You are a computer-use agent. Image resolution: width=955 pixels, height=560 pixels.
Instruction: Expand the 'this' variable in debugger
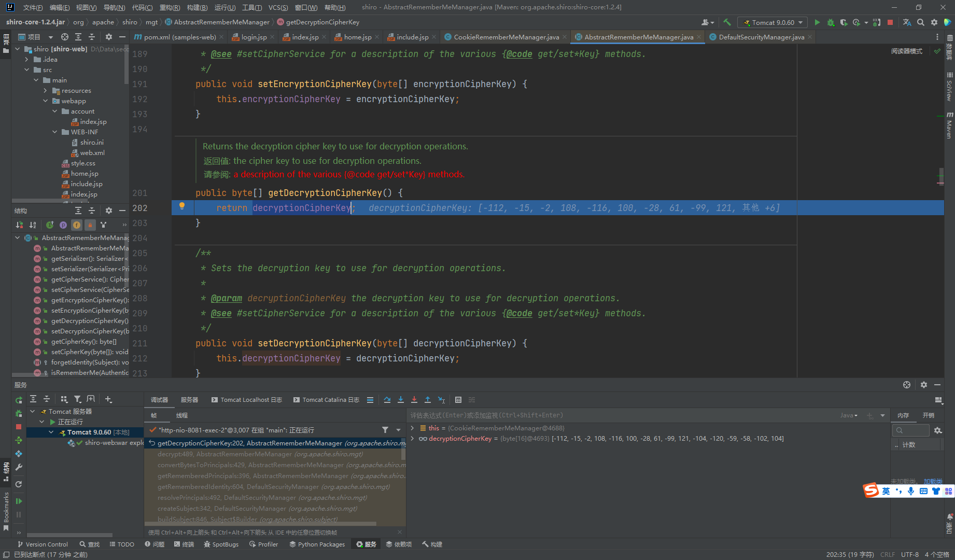(x=413, y=428)
